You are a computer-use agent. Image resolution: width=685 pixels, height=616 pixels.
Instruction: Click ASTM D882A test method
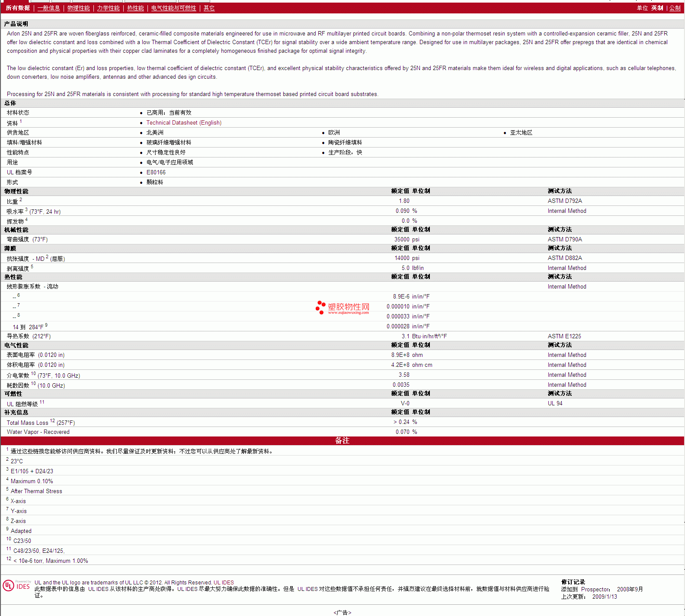pyautogui.click(x=565, y=258)
